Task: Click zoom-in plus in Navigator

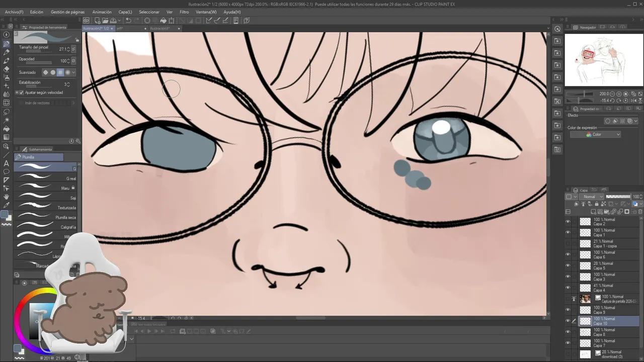Action: click(619, 94)
